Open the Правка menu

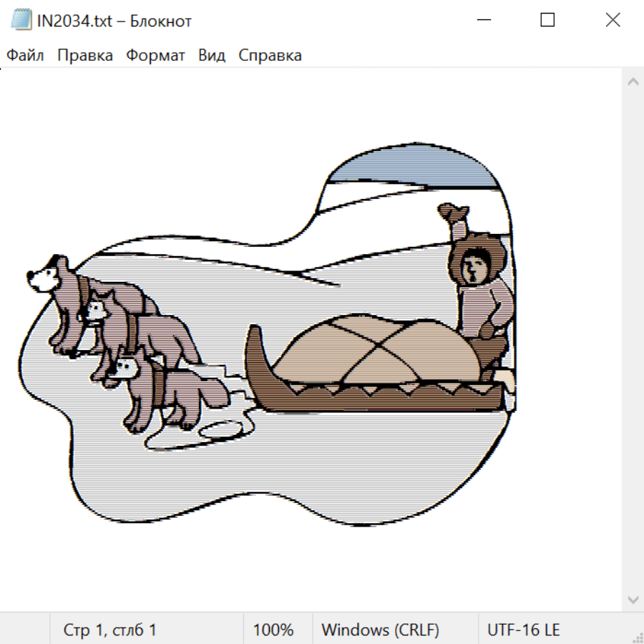click(84, 55)
